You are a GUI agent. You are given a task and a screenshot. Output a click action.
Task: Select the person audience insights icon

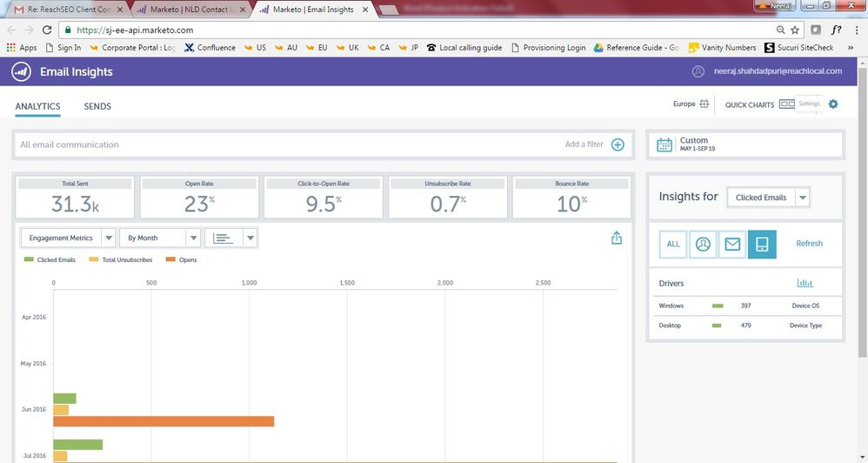click(703, 245)
